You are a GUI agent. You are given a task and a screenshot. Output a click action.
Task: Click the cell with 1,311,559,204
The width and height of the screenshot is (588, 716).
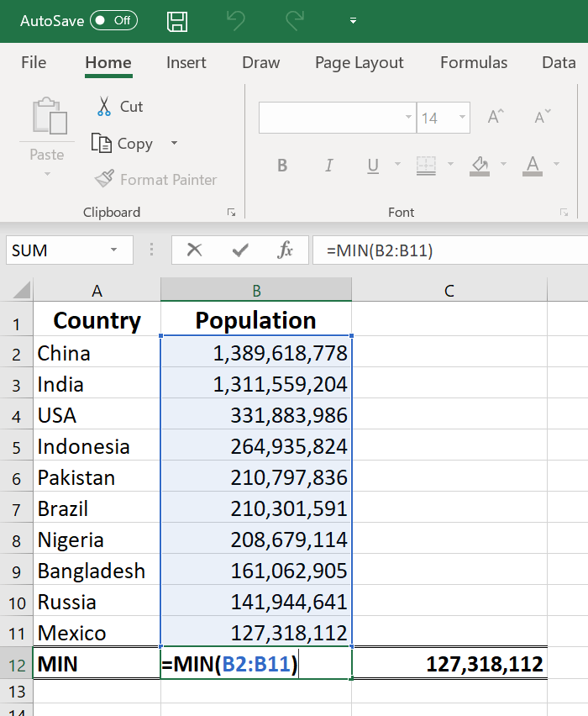[x=256, y=383]
